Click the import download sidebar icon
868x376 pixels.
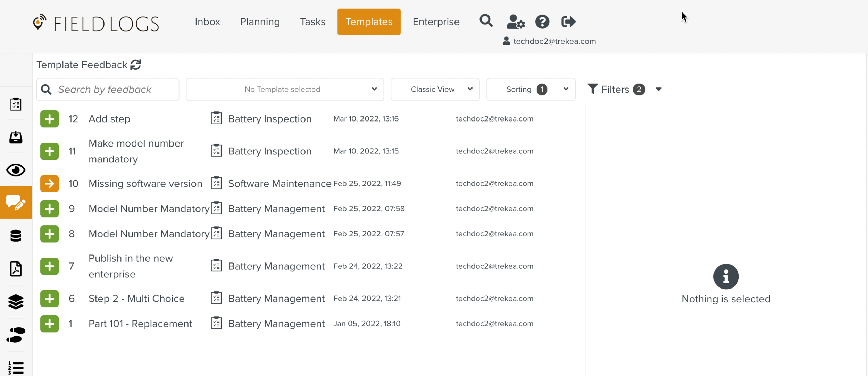pos(16,137)
